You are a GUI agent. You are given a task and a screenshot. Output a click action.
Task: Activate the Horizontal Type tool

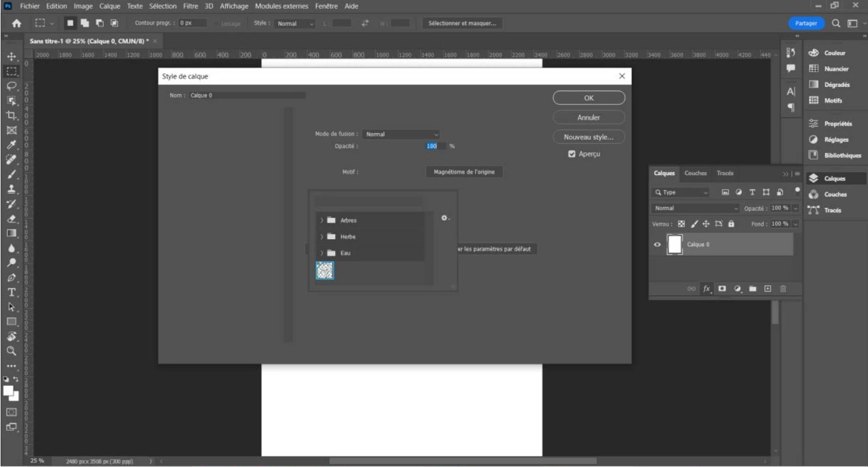(11, 292)
